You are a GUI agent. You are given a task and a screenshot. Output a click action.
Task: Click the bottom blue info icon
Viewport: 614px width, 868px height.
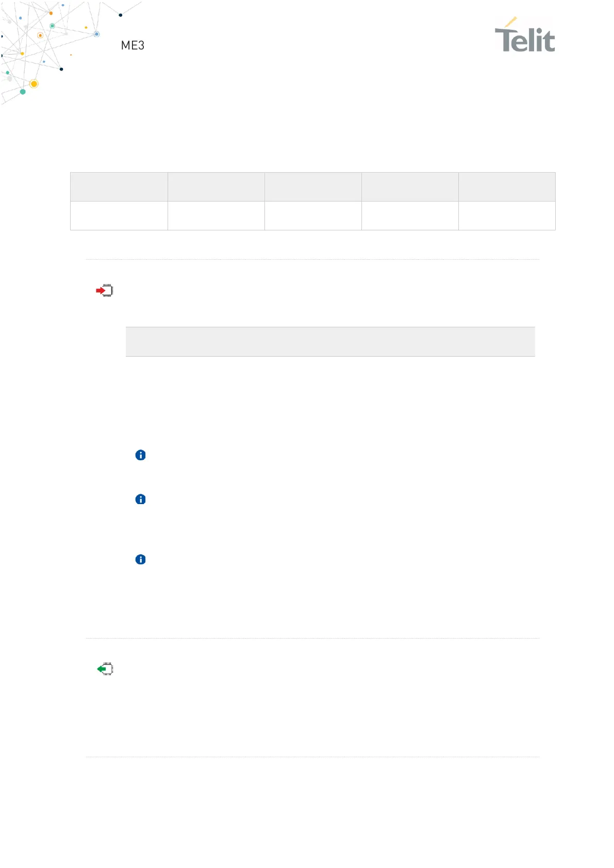click(x=140, y=560)
